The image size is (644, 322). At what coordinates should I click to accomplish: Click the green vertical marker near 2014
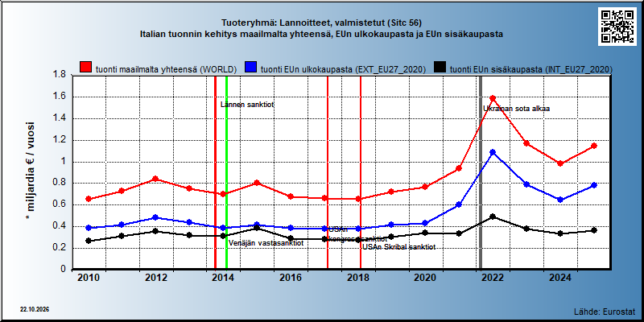(226, 172)
